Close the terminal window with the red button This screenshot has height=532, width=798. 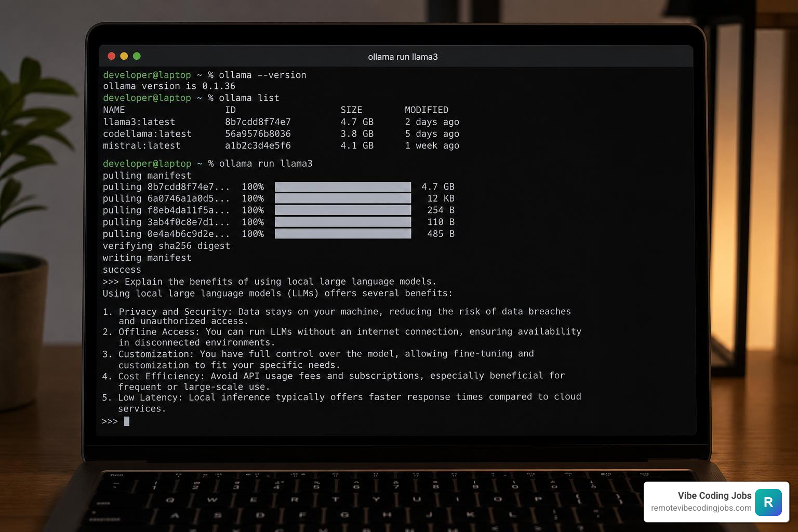click(x=111, y=56)
